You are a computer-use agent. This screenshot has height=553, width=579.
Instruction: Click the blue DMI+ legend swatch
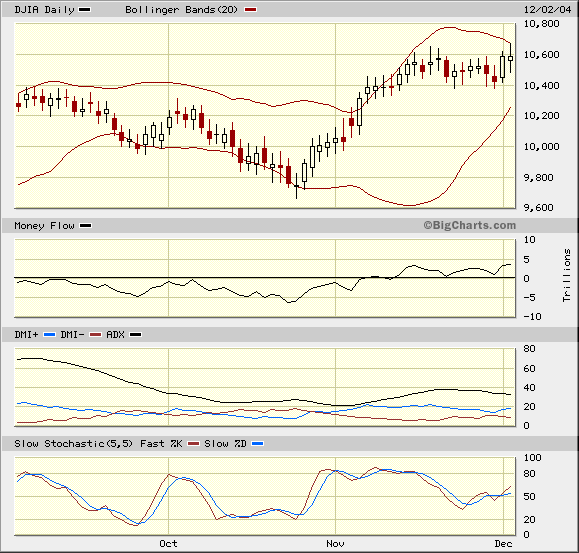[x=49, y=334]
